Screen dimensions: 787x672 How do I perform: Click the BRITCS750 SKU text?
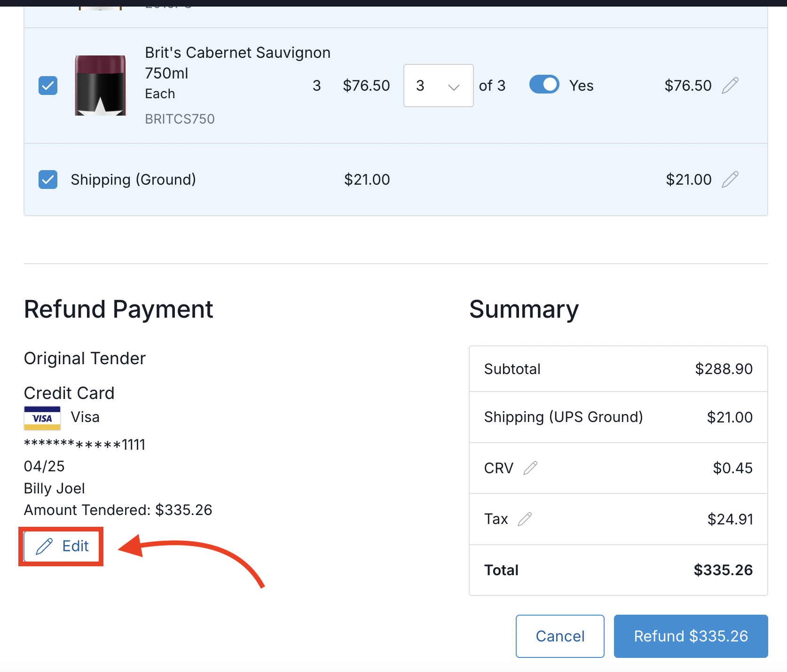[x=179, y=118]
